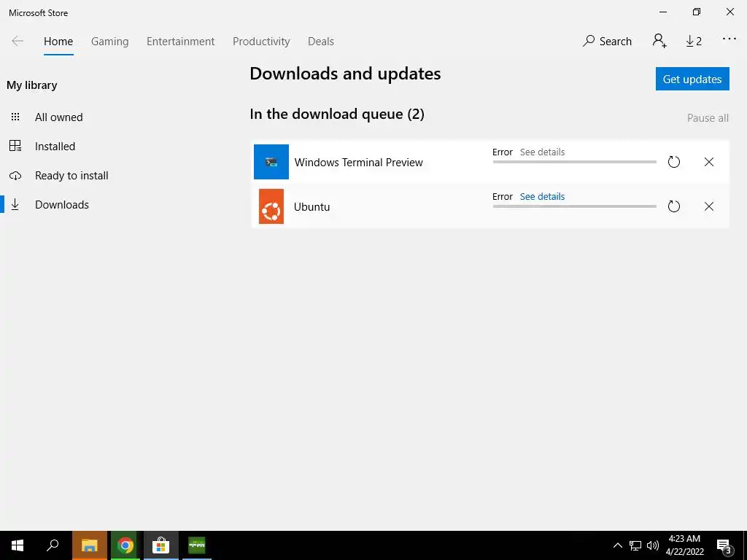Open the Windows Start menu
747x560 pixels.
(x=18, y=545)
